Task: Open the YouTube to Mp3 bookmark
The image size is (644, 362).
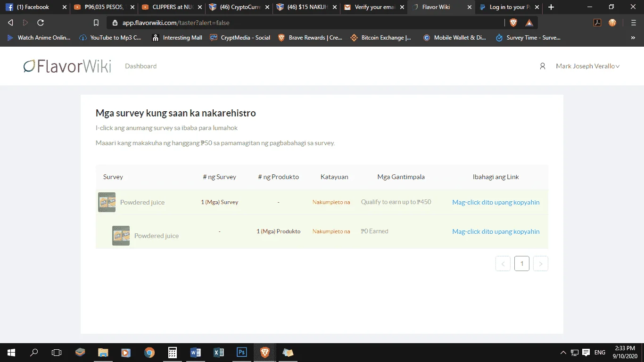Action: click(110, 38)
